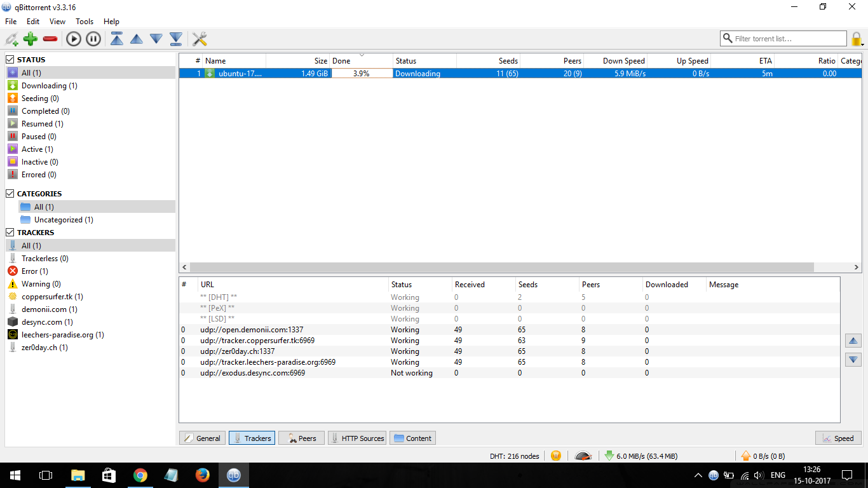Switch to the Peers tab
The height and width of the screenshot is (488, 868).
[301, 438]
